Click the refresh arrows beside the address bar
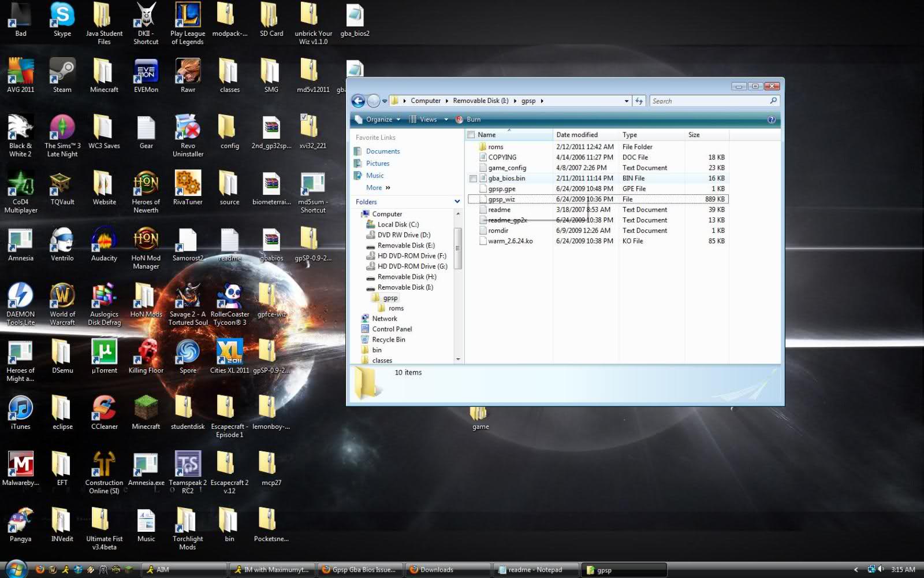This screenshot has height=578, width=924. (x=639, y=101)
